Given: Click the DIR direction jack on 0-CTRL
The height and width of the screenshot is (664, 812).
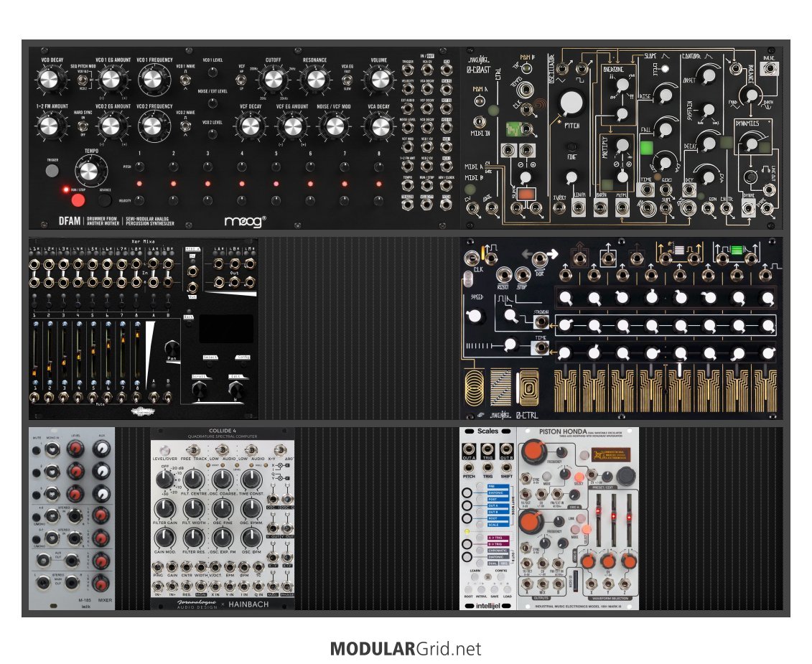Looking at the screenshot, I should tap(540, 258).
